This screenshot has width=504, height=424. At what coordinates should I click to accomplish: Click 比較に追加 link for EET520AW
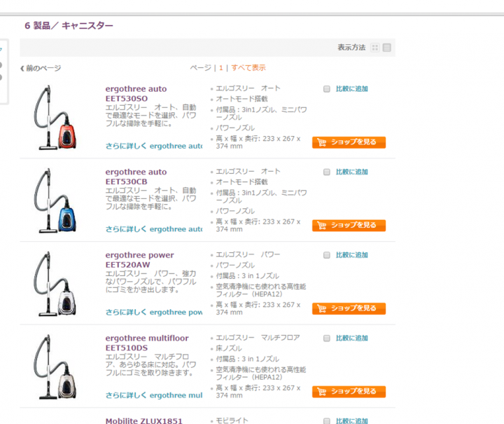click(x=351, y=255)
